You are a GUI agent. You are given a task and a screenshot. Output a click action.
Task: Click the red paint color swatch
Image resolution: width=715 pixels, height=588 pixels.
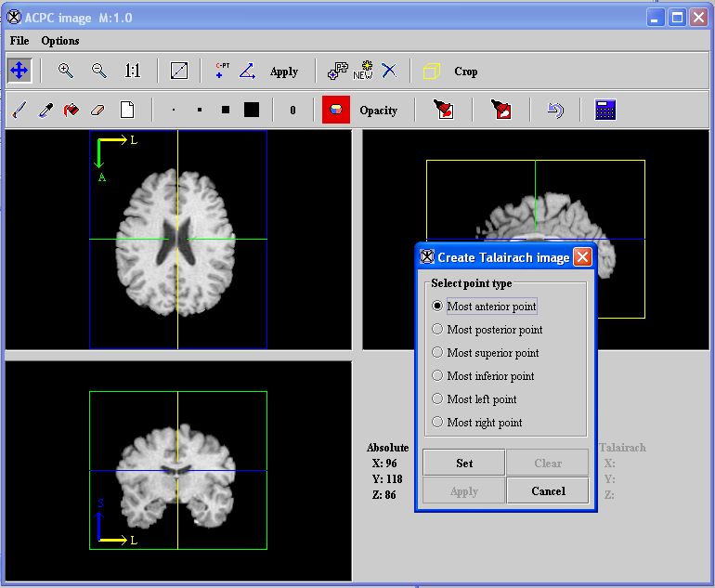pyautogui.click(x=336, y=111)
